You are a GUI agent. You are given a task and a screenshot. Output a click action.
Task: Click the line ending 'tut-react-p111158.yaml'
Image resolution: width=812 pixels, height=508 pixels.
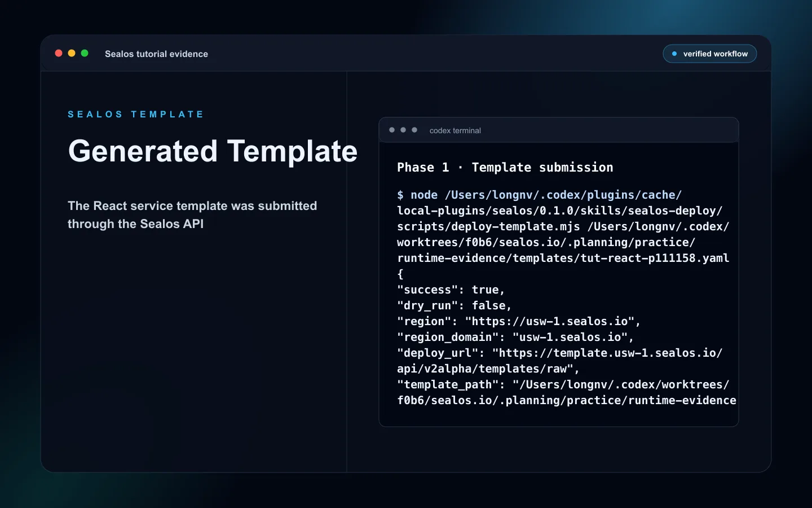coord(563,259)
